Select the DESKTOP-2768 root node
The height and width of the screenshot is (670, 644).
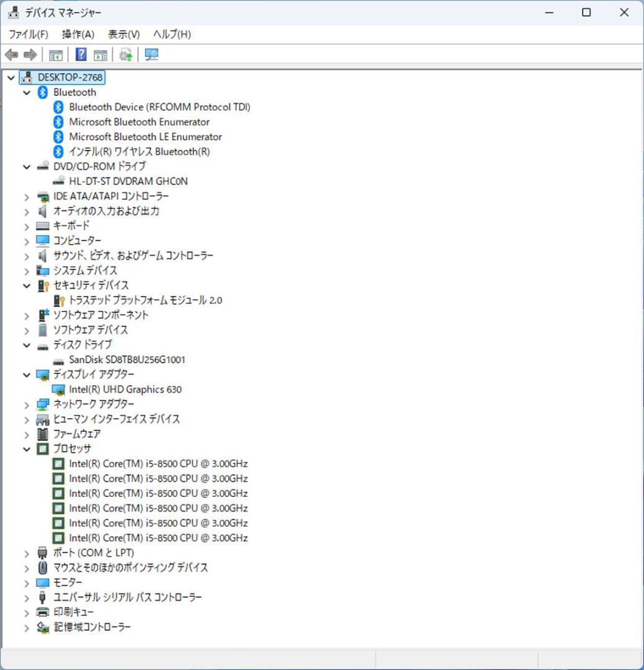[68, 77]
